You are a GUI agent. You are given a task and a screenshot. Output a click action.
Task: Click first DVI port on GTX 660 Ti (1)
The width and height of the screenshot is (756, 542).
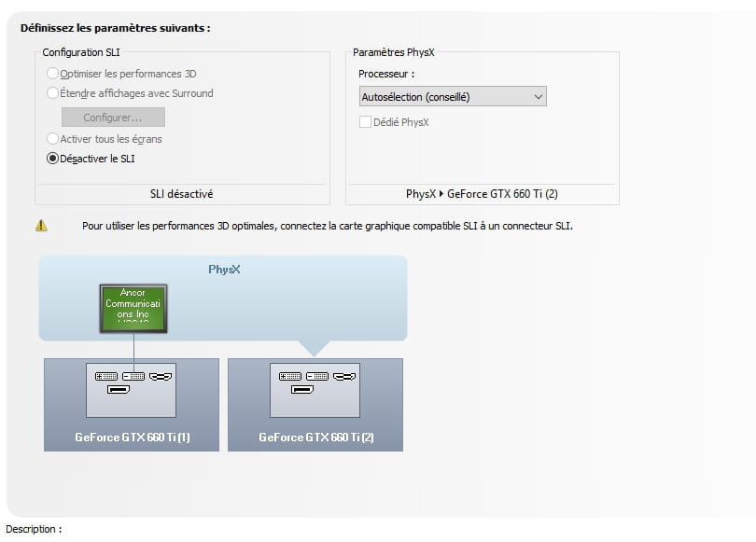coord(106,376)
